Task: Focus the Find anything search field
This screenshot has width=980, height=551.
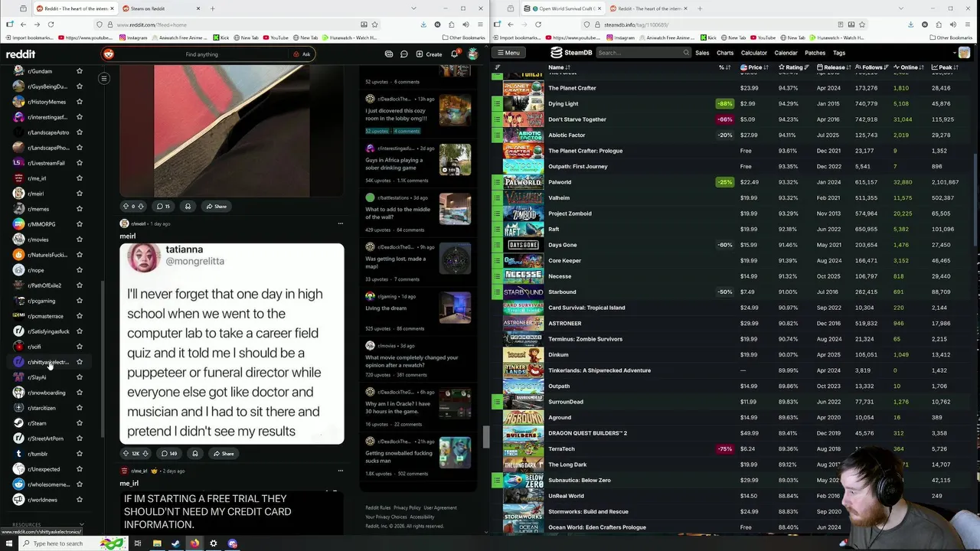Action: click(x=201, y=54)
